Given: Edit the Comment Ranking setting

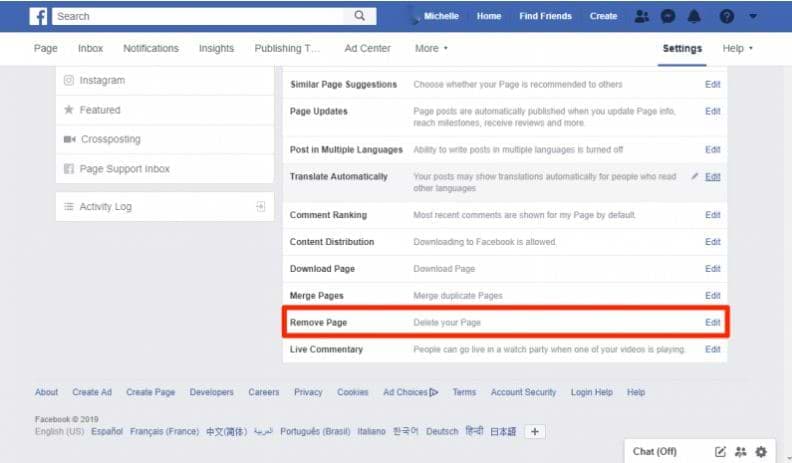Looking at the screenshot, I should 712,215.
